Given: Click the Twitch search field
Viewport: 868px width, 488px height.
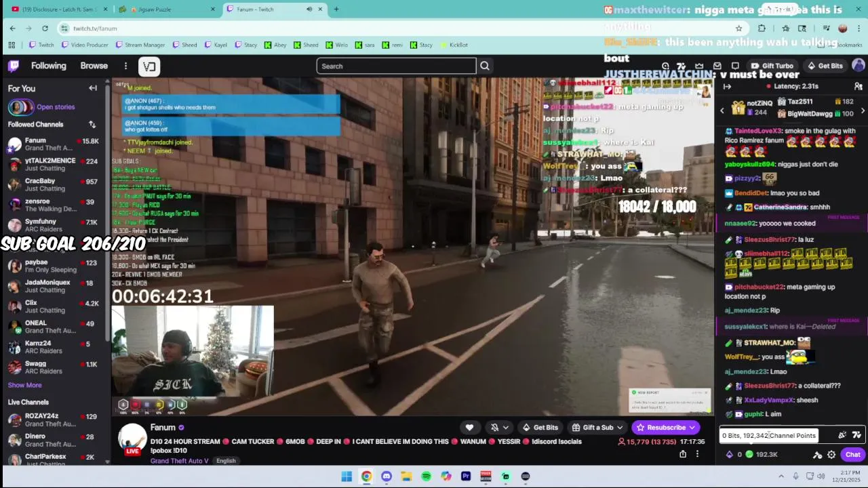Looking at the screenshot, I should (396, 66).
